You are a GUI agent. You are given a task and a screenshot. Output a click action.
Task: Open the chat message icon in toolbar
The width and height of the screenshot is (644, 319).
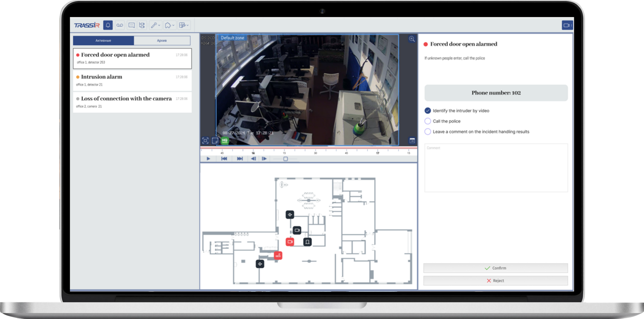(x=131, y=25)
